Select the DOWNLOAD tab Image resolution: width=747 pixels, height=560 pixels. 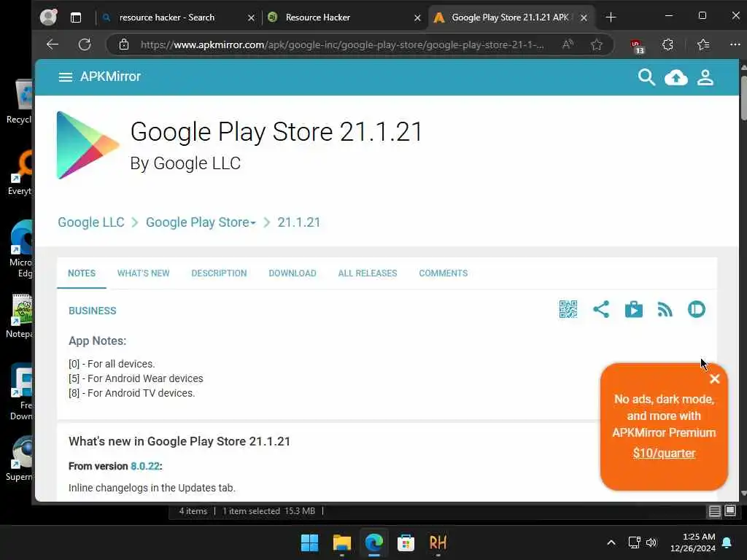pos(293,273)
